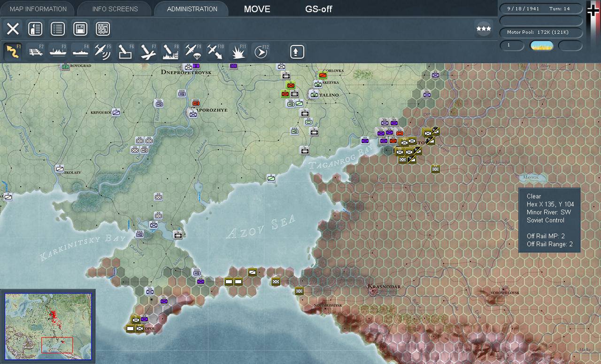Select the F7 bomb airfield mode
Screen dimensions: 601x364
pyautogui.click(x=148, y=52)
